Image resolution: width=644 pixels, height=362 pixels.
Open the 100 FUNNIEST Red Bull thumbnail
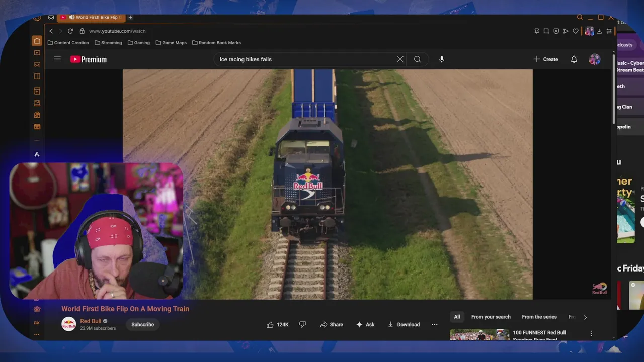point(479,334)
